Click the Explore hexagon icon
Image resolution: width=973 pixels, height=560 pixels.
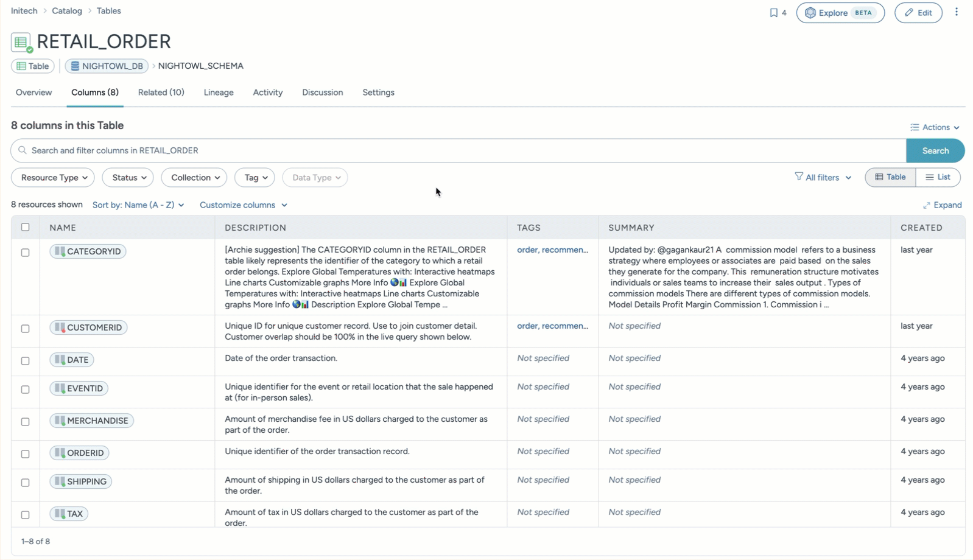pyautogui.click(x=810, y=13)
